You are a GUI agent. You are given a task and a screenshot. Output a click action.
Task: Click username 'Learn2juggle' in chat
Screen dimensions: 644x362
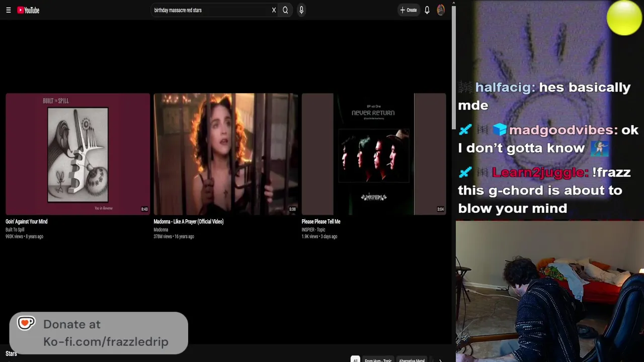pos(539,172)
